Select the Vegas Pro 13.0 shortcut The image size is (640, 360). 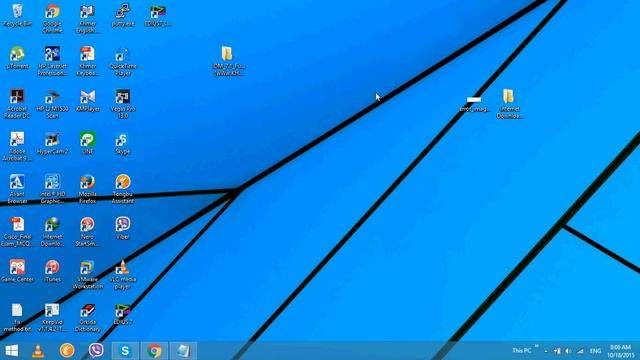[x=123, y=104]
